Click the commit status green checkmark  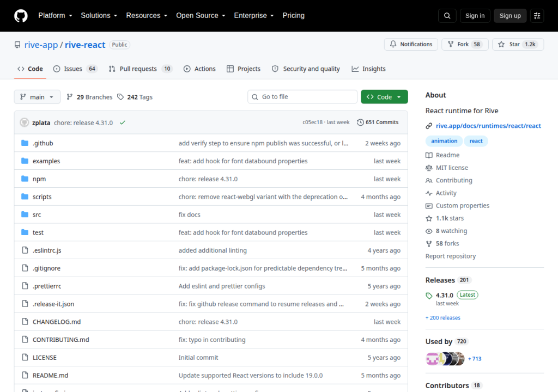(123, 122)
